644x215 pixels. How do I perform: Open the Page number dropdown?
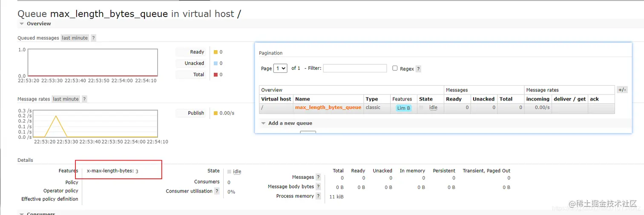(x=280, y=68)
